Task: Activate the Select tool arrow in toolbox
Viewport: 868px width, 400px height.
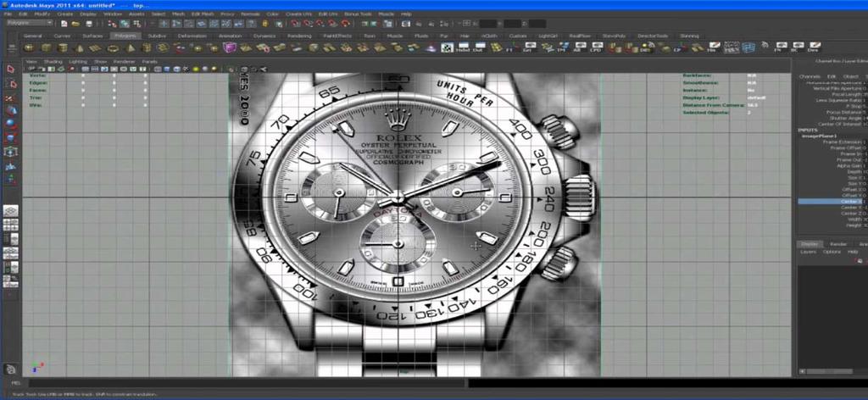Action: pos(10,69)
